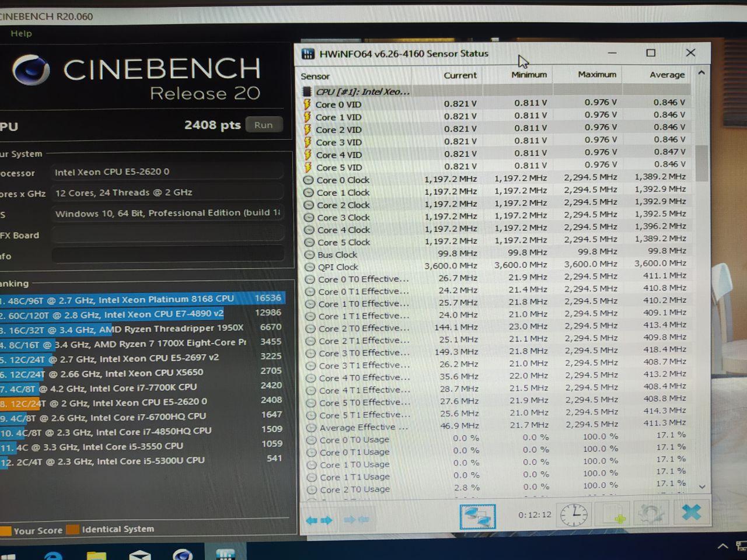Select the Core i5-5300U ranking row
This screenshot has width=747, height=560.
coord(142,460)
